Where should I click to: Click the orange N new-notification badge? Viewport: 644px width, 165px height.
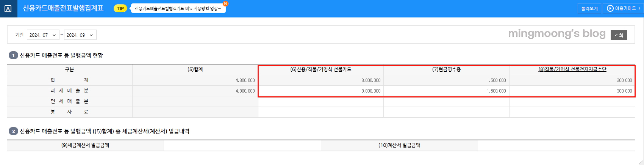click(x=225, y=3)
